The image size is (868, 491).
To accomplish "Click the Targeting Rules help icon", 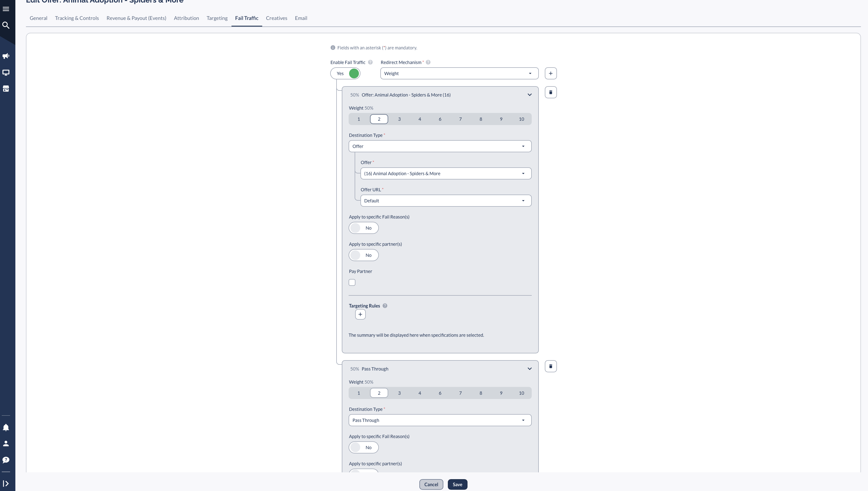I will point(385,306).
